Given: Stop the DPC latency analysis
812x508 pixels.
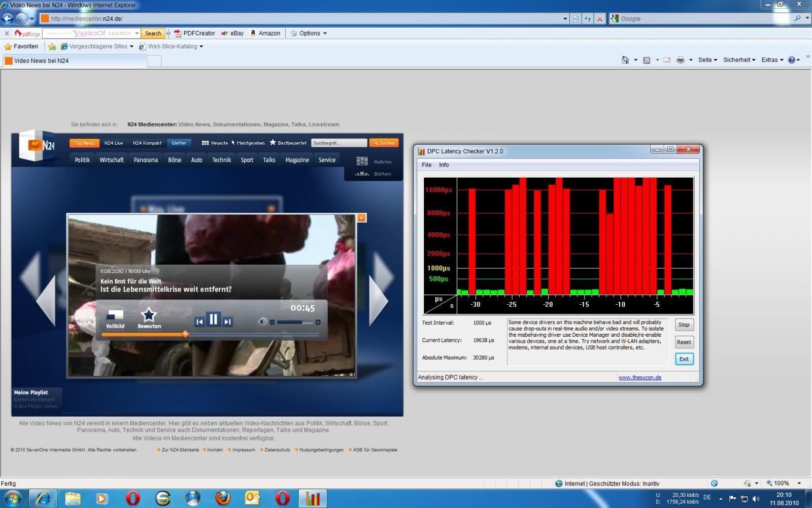Looking at the screenshot, I should click(x=684, y=325).
